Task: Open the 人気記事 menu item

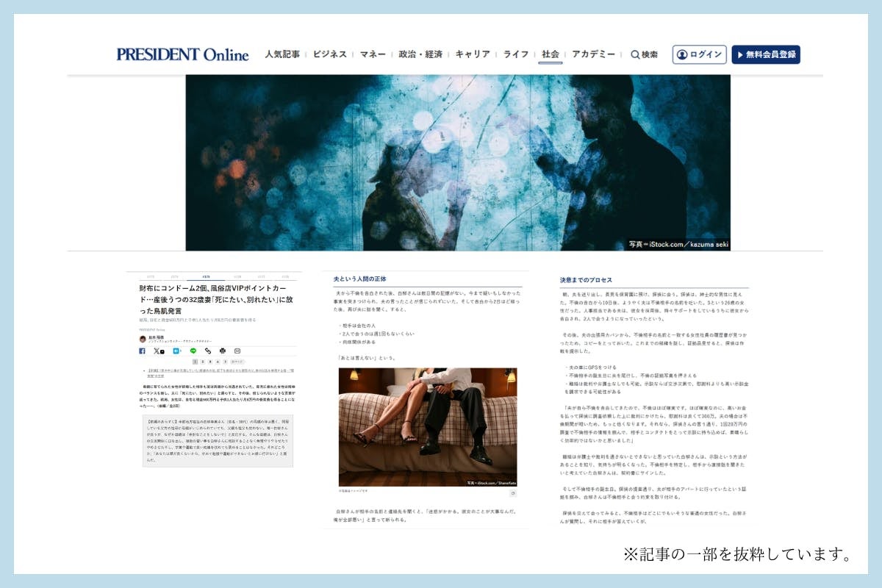Action: point(282,54)
